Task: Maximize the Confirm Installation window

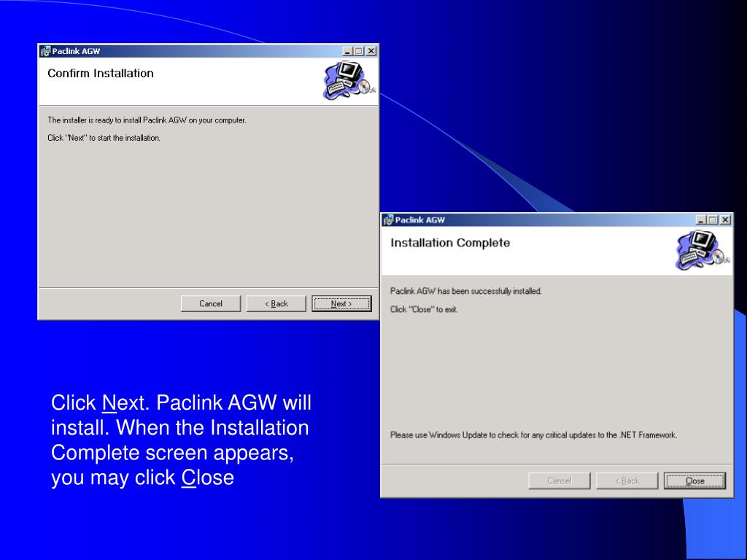Action: point(358,51)
